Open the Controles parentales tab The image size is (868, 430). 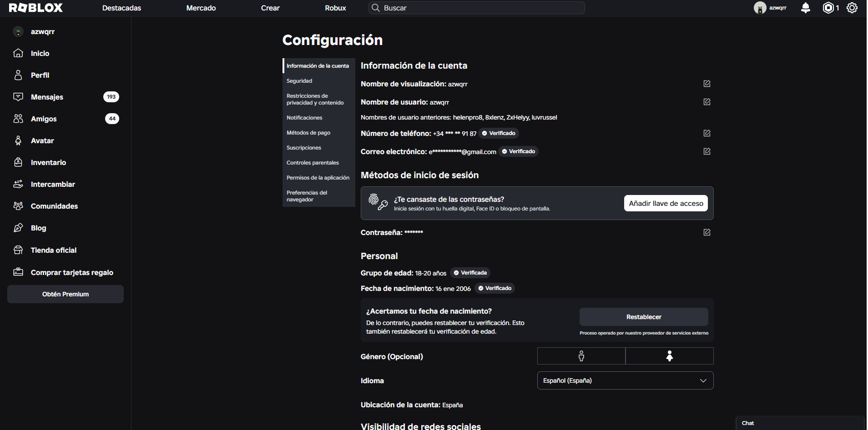319,163
